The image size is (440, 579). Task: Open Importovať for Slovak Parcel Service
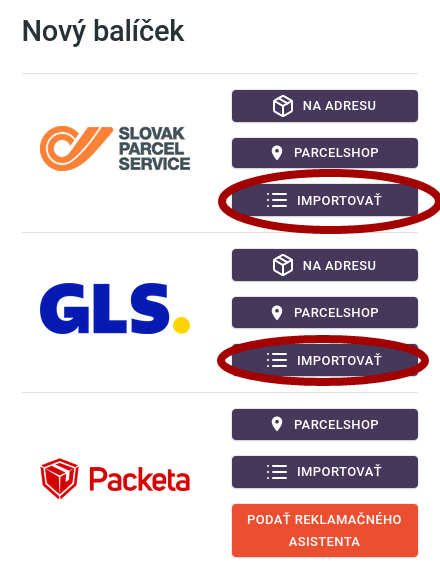pos(325,201)
